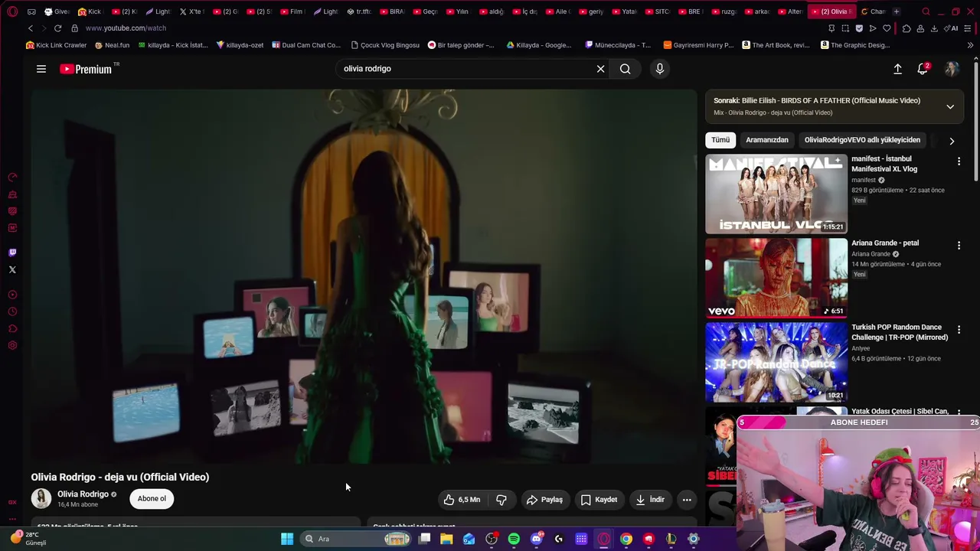Viewport: 980px width, 551px height.
Task: Run search with the magnifier button
Action: pos(626,69)
